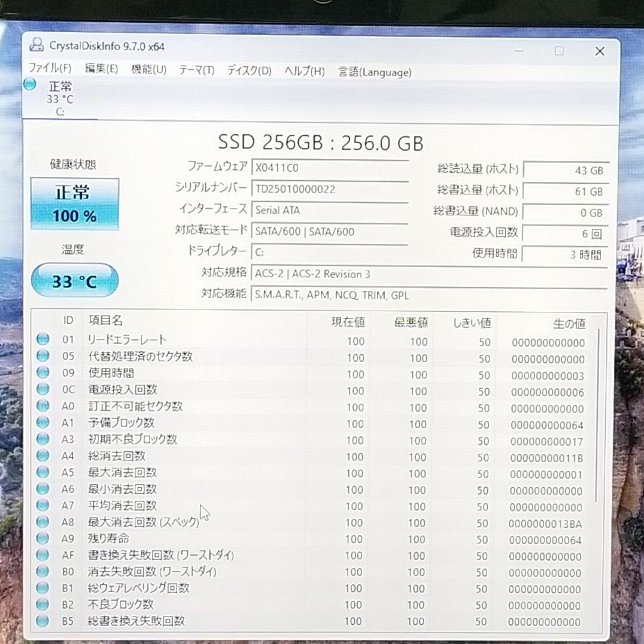
Task: Click the health dot beside 最大消去回数
Action: point(42,473)
